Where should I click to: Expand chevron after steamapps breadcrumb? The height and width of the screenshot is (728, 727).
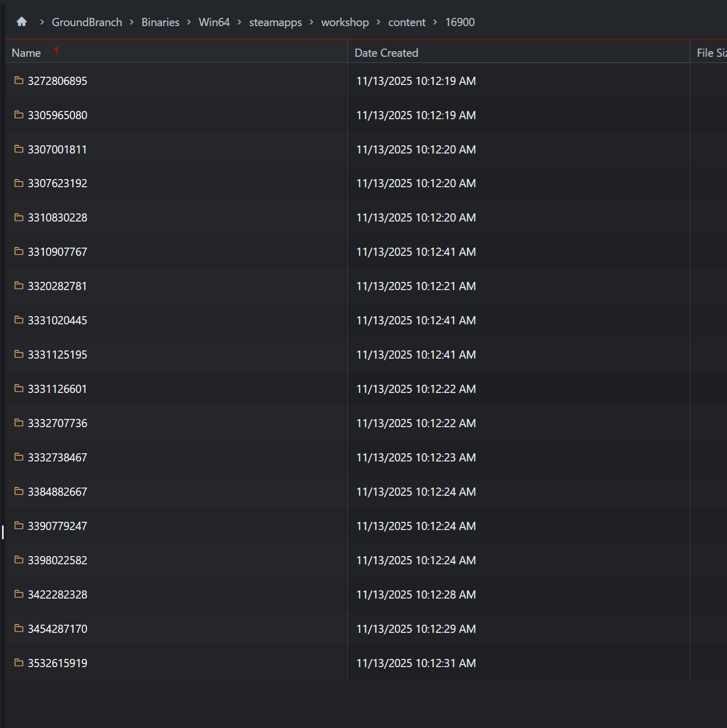point(311,23)
